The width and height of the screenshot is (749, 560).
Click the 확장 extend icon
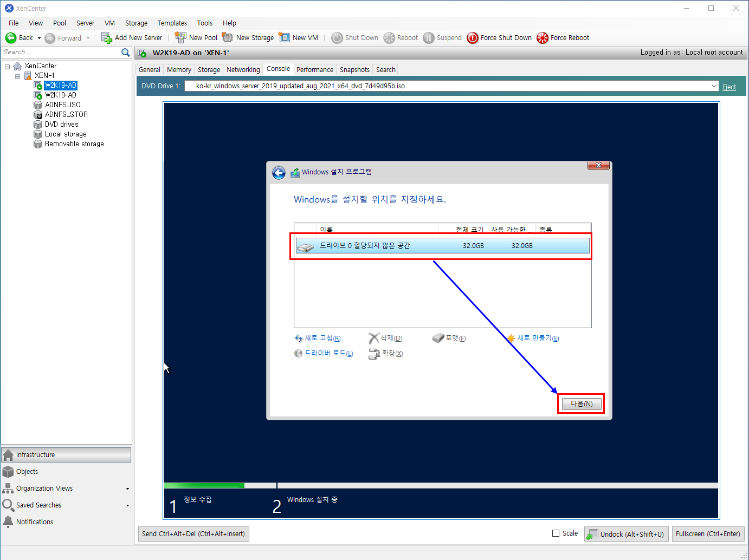pyautogui.click(x=374, y=354)
